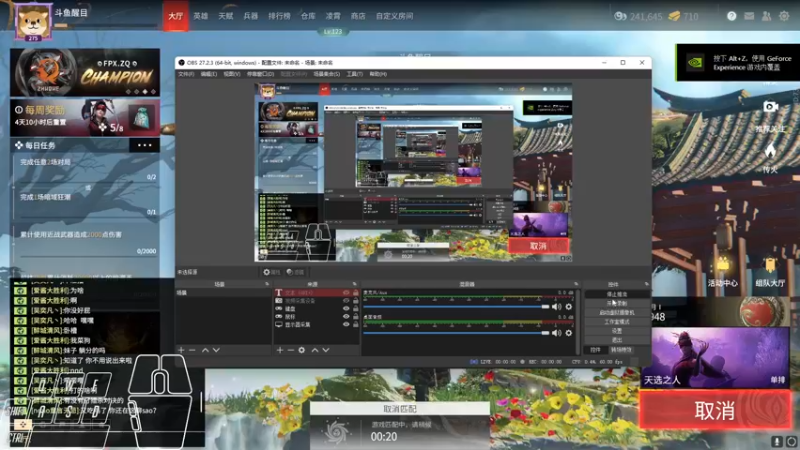Image resolution: width=800 pixels, height=450 pixels.
Task: Open OBS 编辑(E) menu
Action: click(x=209, y=74)
